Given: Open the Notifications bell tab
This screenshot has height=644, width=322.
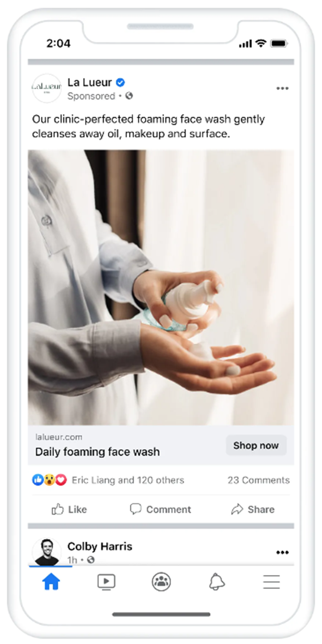Looking at the screenshot, I should tap(217, 582).
